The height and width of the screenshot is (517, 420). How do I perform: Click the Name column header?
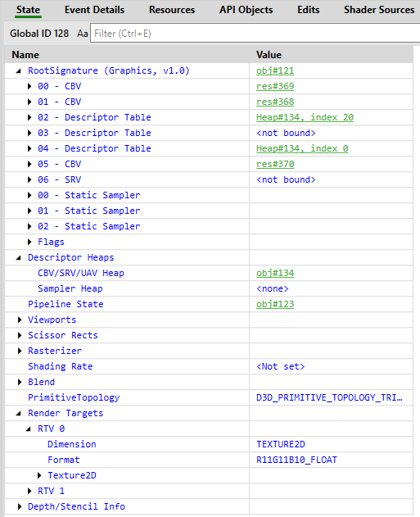25,55
